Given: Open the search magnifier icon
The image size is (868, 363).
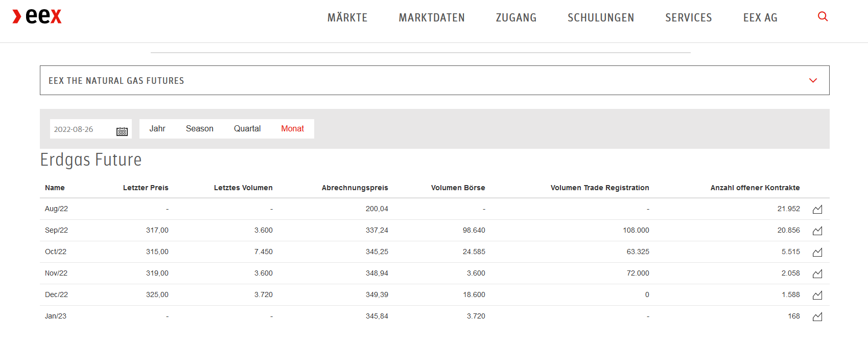Looking at the screenshot, I should point(823,16).
